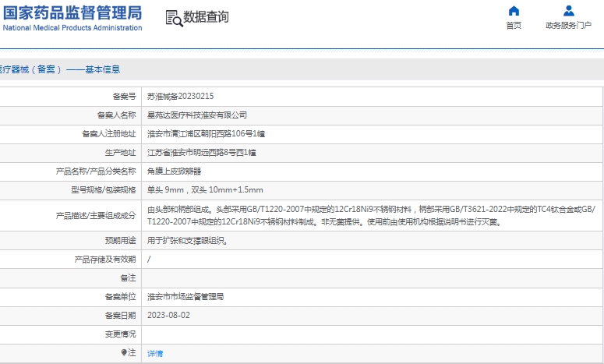The image size is (604, 364).
Task: Select 星苑达医疗科技淮安有限公司 cell
Action: tap(197, 115)
